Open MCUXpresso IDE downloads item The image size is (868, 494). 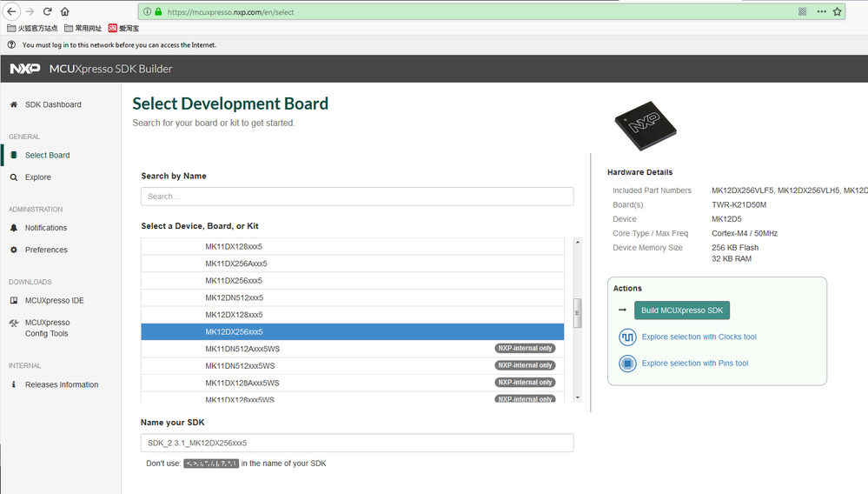[x=54, y=300]
